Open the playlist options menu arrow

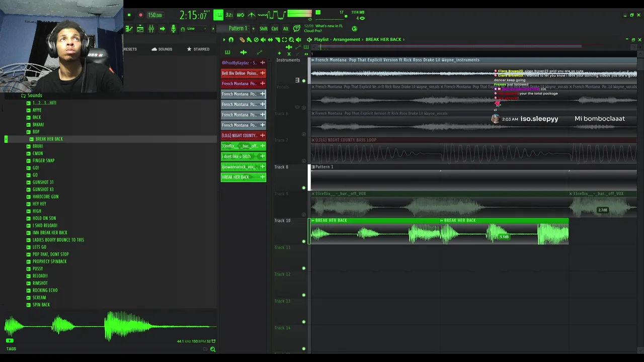[x=224, y=39]
